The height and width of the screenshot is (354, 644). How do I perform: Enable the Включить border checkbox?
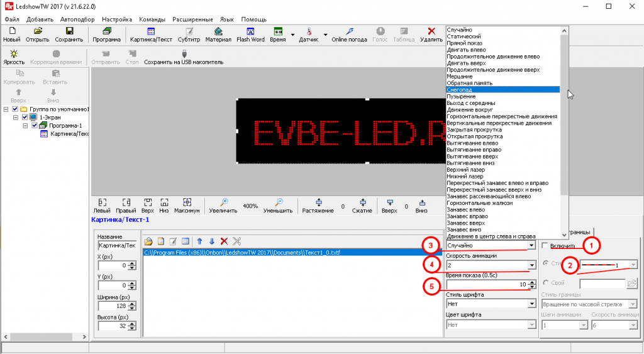(545, 246)
